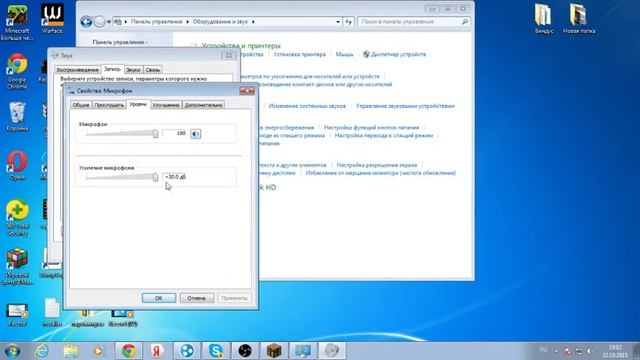The width and height of the screenshot is (640, 360).
Task: Switch to the Control Panel taskbar icon
Action: [303, 351]
